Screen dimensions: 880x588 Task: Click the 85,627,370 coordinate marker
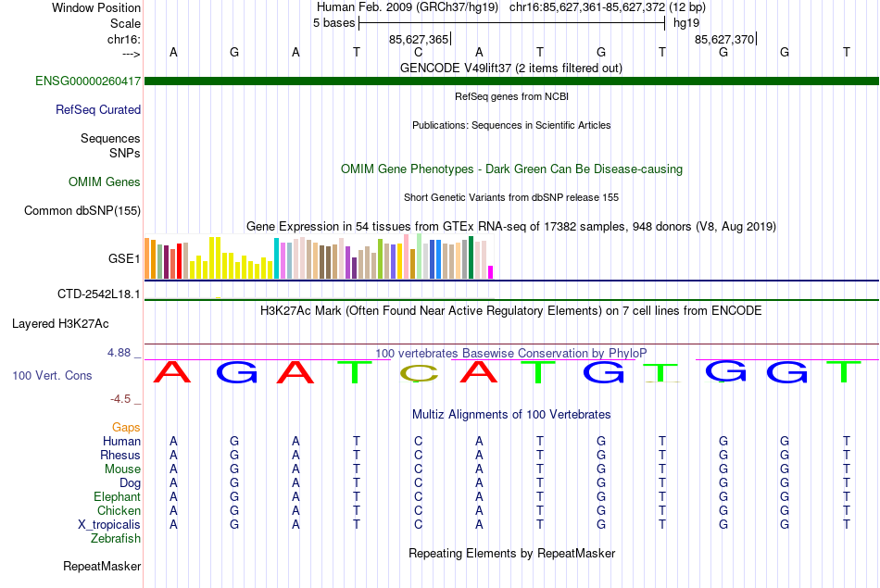pos(724,39)
